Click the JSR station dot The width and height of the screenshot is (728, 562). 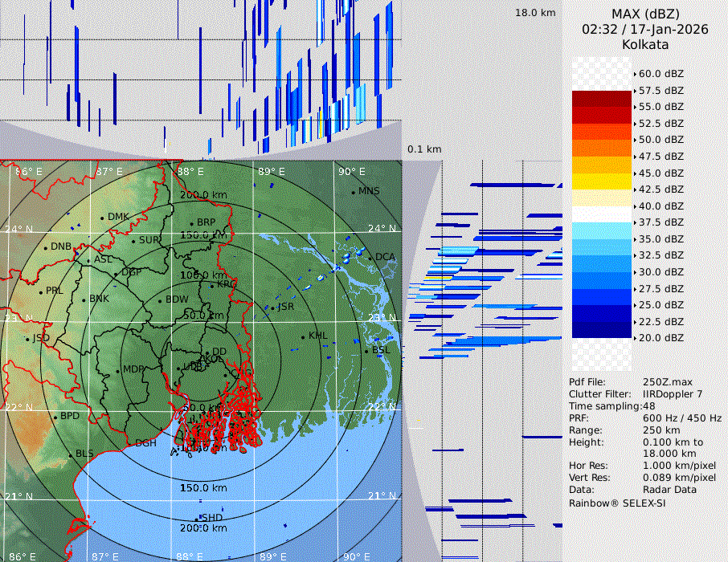[274, 307]
